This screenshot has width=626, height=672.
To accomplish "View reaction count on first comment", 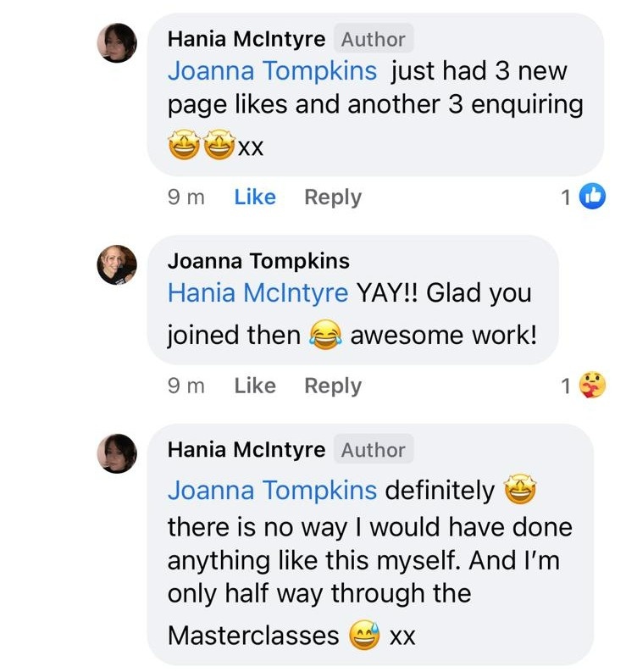I will pyautogui.click(x=566, y=197).
